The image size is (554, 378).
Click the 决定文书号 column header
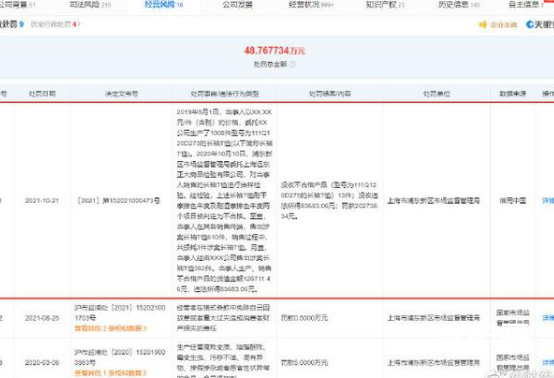tap(122, 94)
